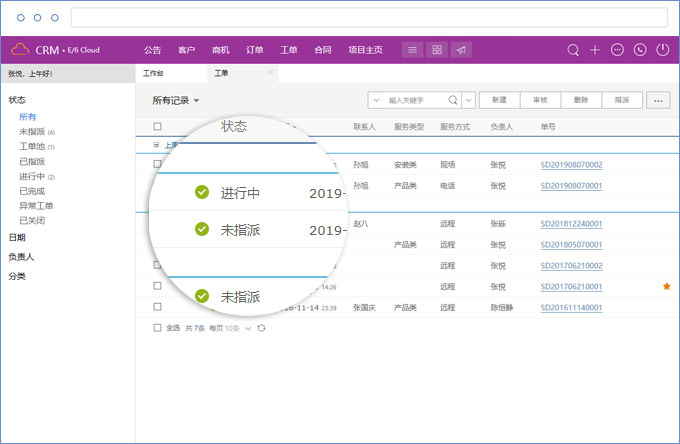Open the dropdown arrow right of search box
Viewport: 680px width, 444px height.
coord(468,100)
